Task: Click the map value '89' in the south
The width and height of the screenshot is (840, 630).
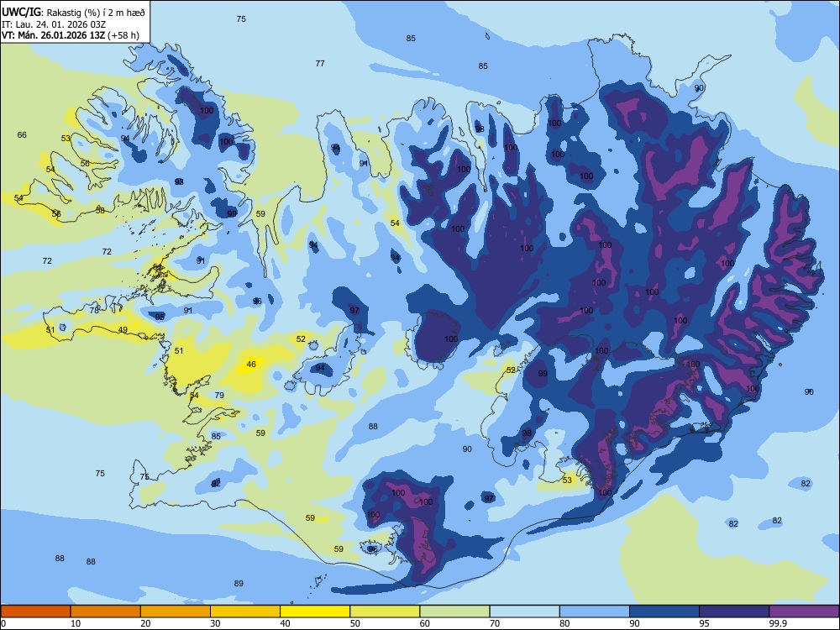Action: pyautogui.click(x=239, y=584)
